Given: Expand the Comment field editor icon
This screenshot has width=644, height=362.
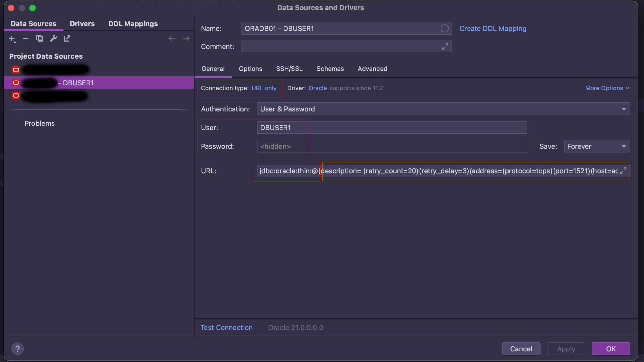Looking at the screenshot, I should click(x=445, y=46).
